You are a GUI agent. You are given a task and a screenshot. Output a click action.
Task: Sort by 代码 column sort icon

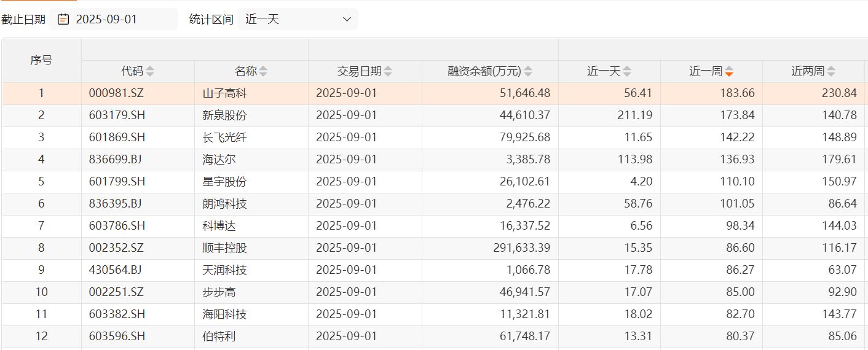[x=150, y=72]
